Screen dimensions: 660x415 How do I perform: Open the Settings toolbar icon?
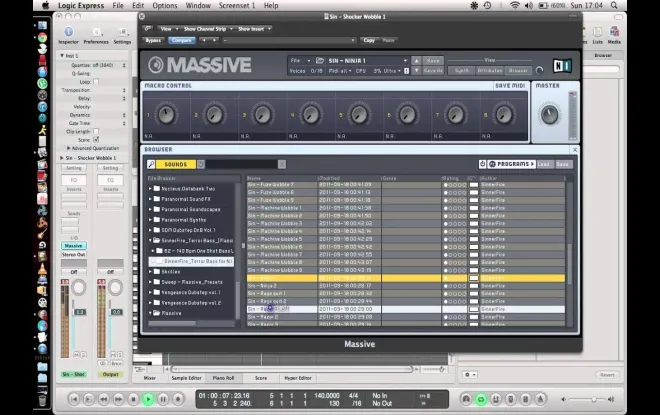[122, 32]
